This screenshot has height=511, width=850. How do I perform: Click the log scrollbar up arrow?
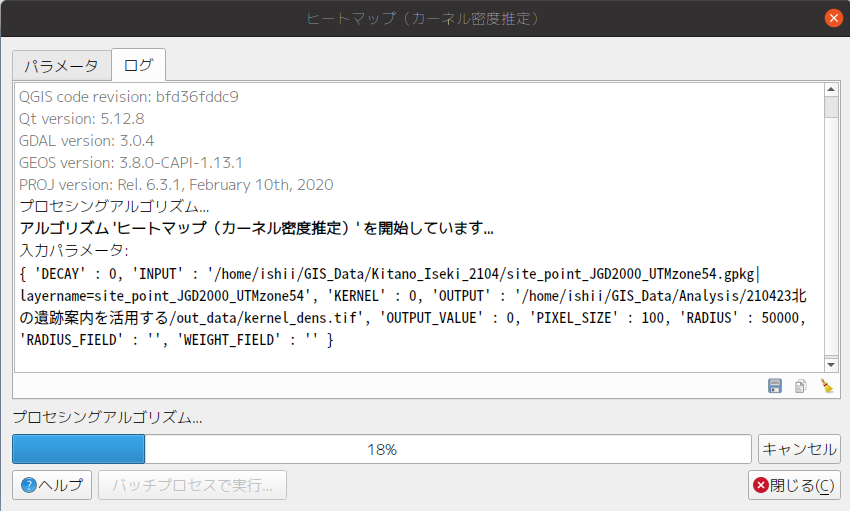point(831,89)
